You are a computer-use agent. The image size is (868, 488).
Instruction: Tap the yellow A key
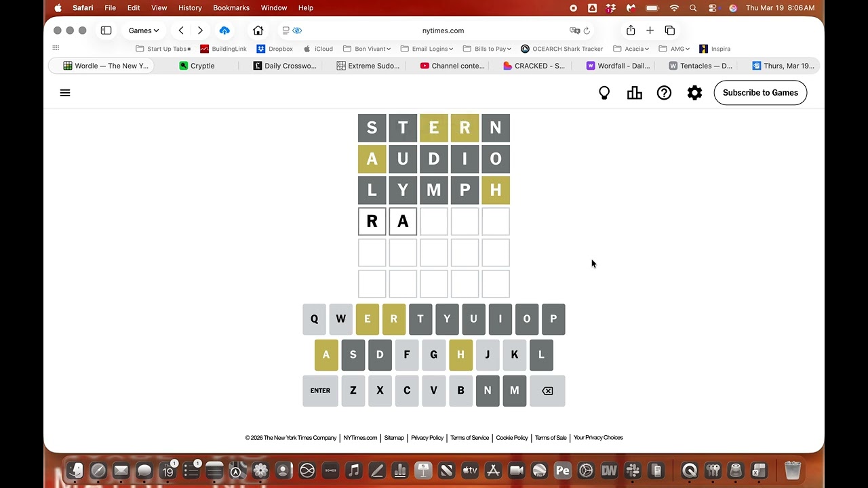pos(326,354)
